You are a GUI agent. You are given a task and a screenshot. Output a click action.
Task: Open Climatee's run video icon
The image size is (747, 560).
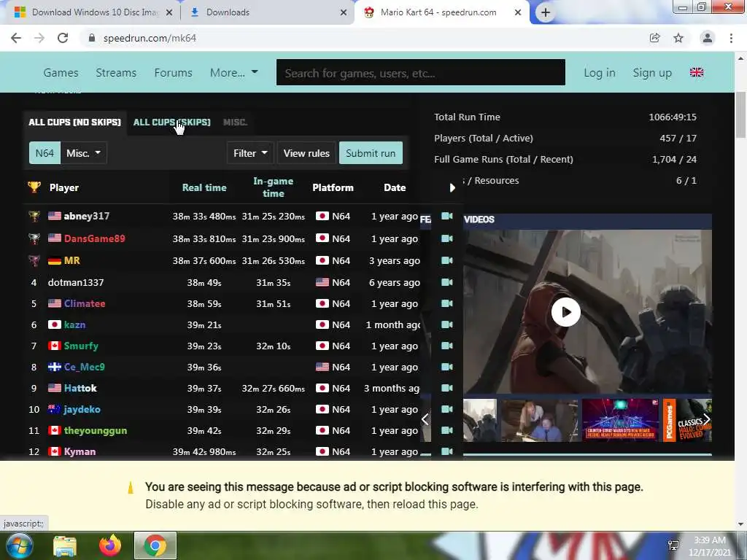[447, 303]
